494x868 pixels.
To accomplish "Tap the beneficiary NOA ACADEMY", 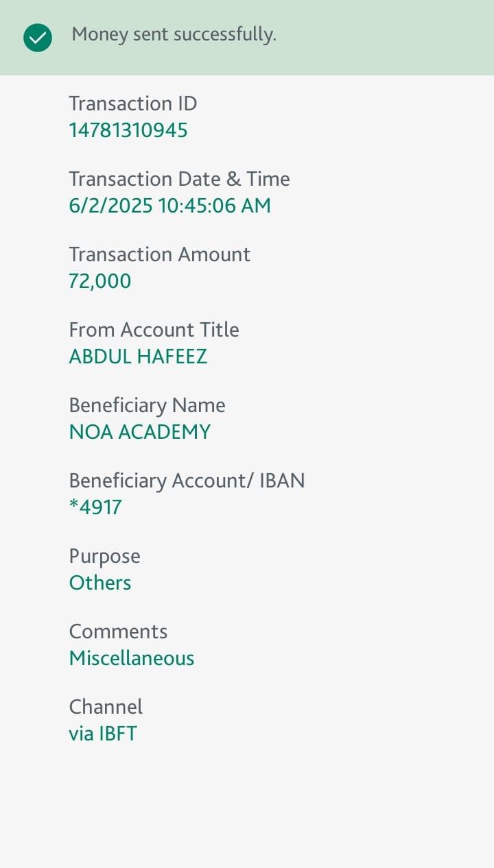I will [140, 432].
